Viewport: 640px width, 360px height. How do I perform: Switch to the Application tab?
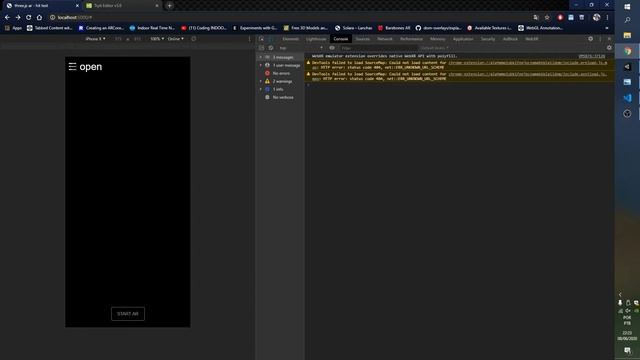tap(463, 39)
